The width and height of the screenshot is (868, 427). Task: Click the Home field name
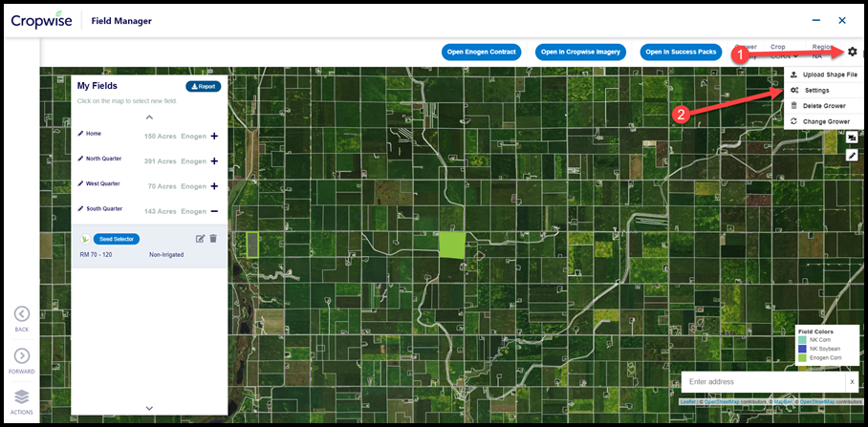click(x=94, y=134)
